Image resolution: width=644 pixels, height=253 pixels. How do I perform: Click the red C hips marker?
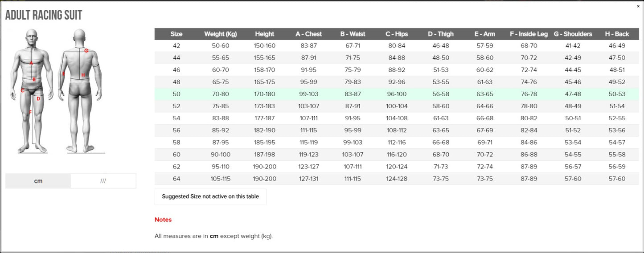click(22, 90)
